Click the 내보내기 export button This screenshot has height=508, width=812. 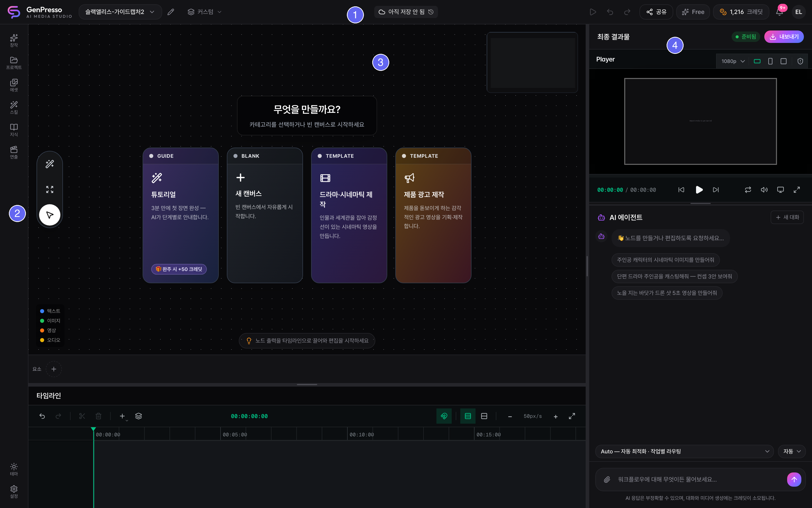coord(784,37)
